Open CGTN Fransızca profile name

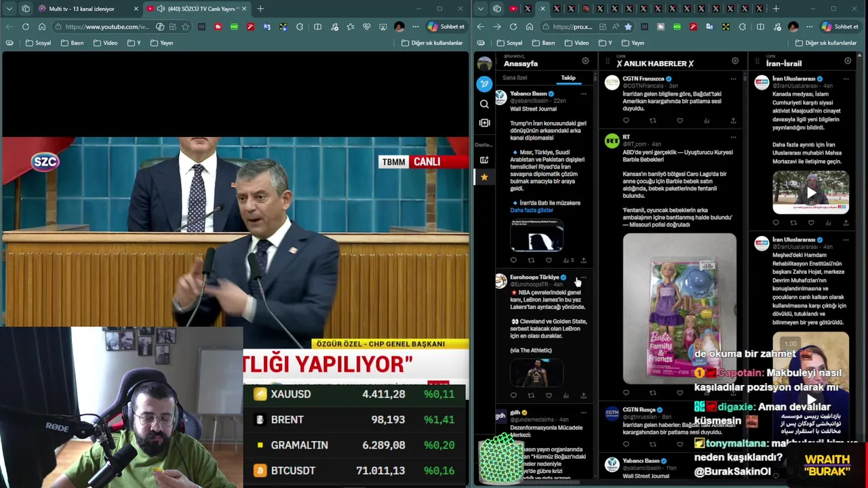click(x=643, y=79)
